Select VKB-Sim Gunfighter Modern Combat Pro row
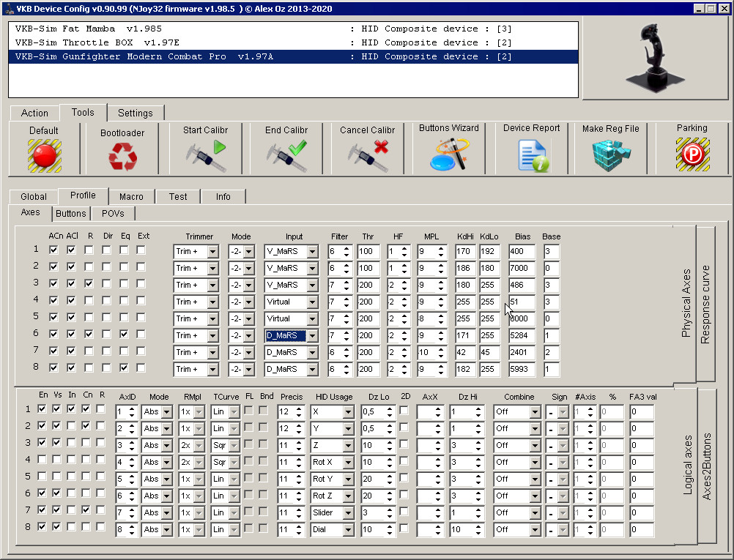The width and height of the screenshot is (734, 560). [294, 56]
